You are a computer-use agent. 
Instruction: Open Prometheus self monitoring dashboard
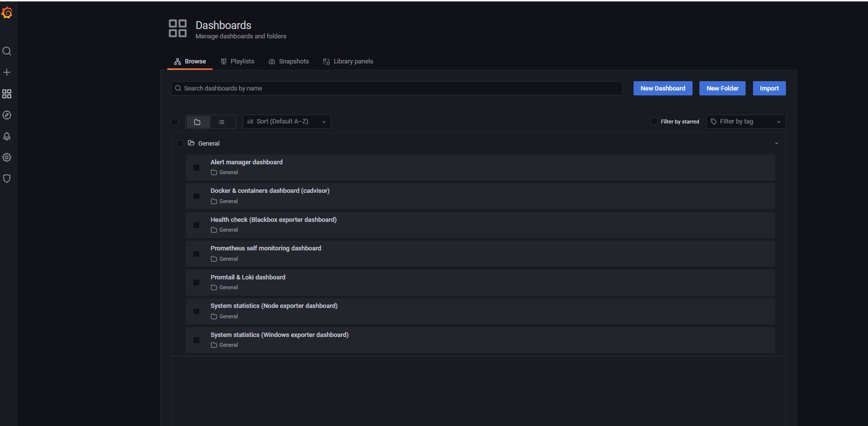pyautogui.click(x=266, y=248)
